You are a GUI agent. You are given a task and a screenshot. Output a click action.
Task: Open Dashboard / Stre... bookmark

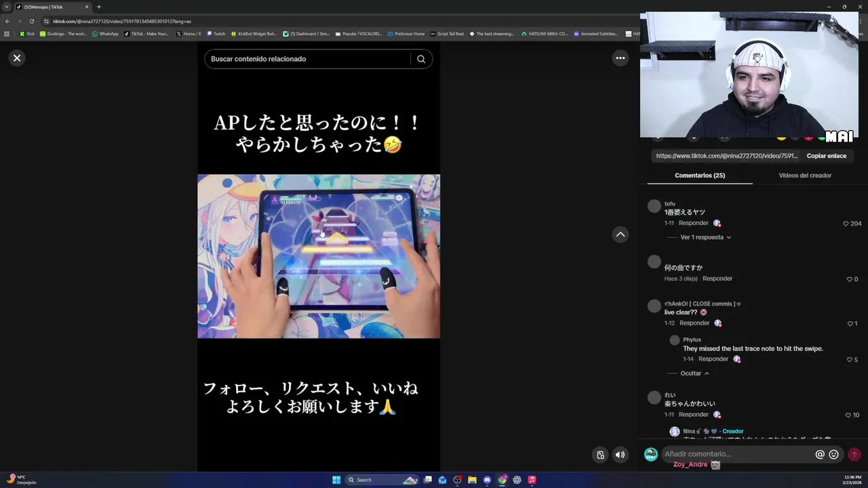coord(306,34)
